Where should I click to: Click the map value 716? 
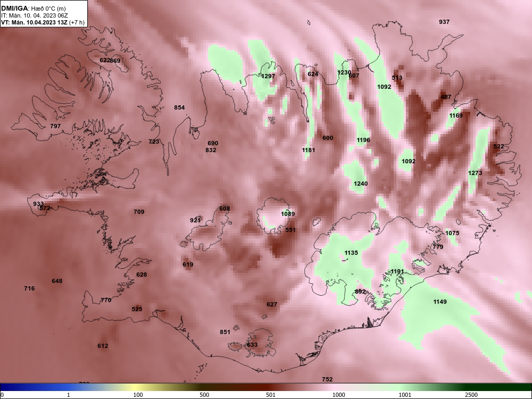29,289
